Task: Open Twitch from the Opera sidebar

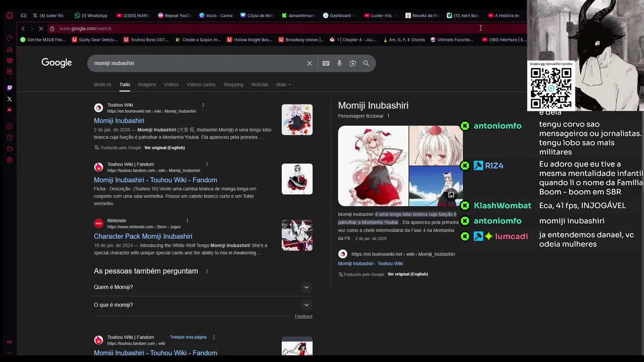Action: (x=9, y=88)
